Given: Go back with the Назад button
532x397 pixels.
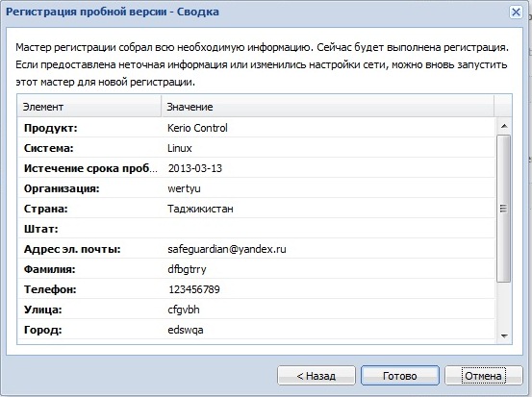Looking at the screenshot, I should click(317, 376).
